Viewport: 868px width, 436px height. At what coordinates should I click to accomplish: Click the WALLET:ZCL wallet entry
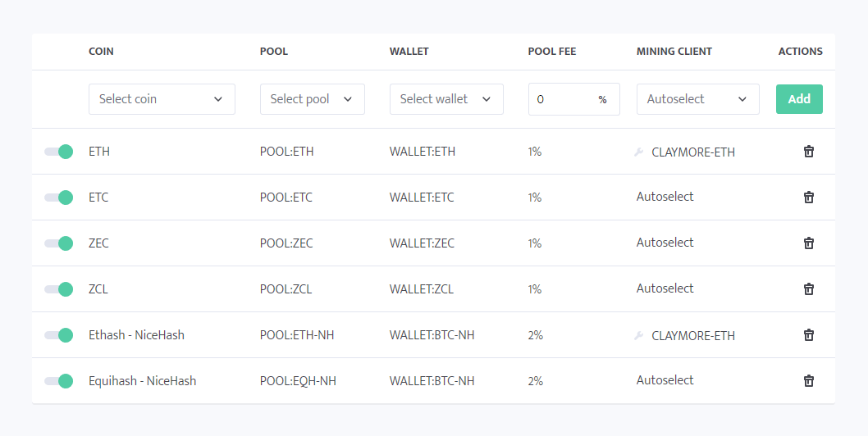click(422, 289)
